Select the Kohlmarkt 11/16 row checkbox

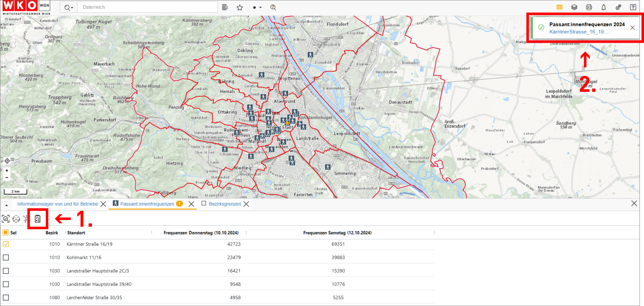6,258
